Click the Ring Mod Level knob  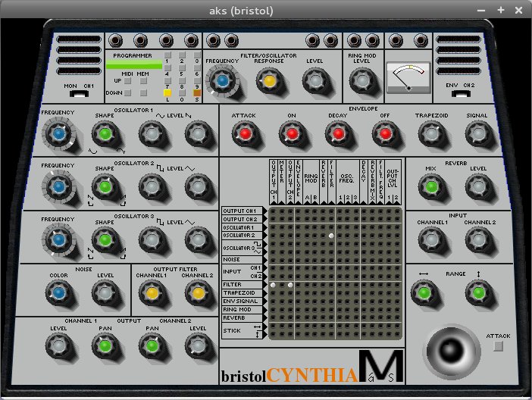click(x=362, y=81)
